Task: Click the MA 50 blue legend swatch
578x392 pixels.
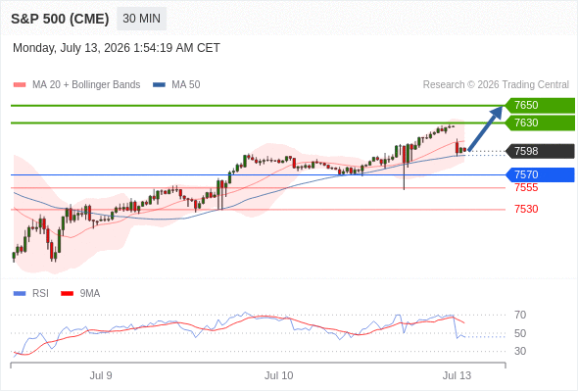Action: pyautogui.click(x=159, y=85)
